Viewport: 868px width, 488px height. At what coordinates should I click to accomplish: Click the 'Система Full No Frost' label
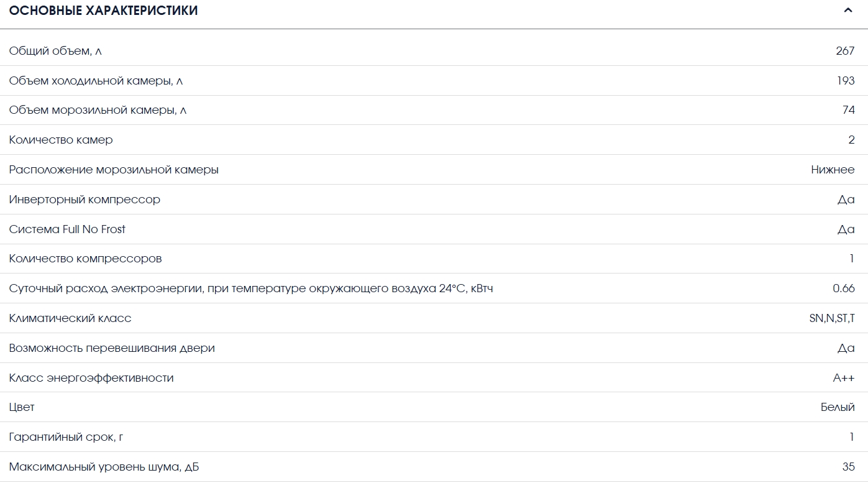point(67,229)
